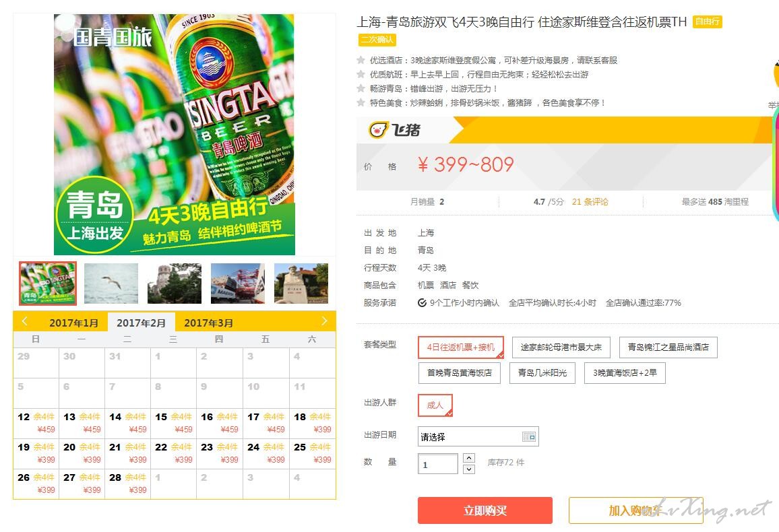779x532 pixels.
Task: Switch calendar to 2017年1月 tab
Action: point(73,323)
